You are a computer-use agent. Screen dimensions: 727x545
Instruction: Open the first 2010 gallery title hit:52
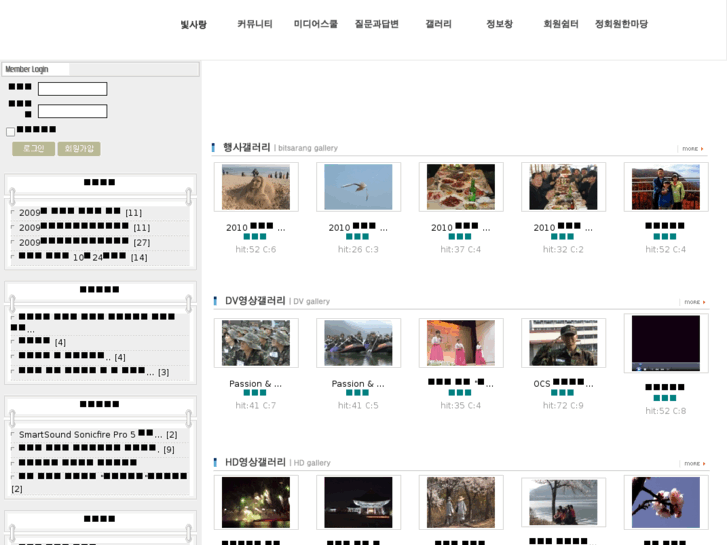(255, 227)
